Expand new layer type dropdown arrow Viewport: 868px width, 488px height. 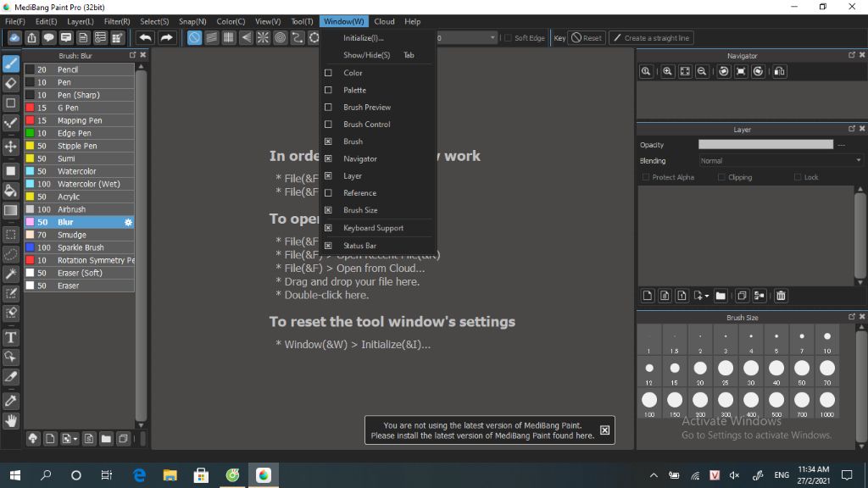click(x=707, y=296)
